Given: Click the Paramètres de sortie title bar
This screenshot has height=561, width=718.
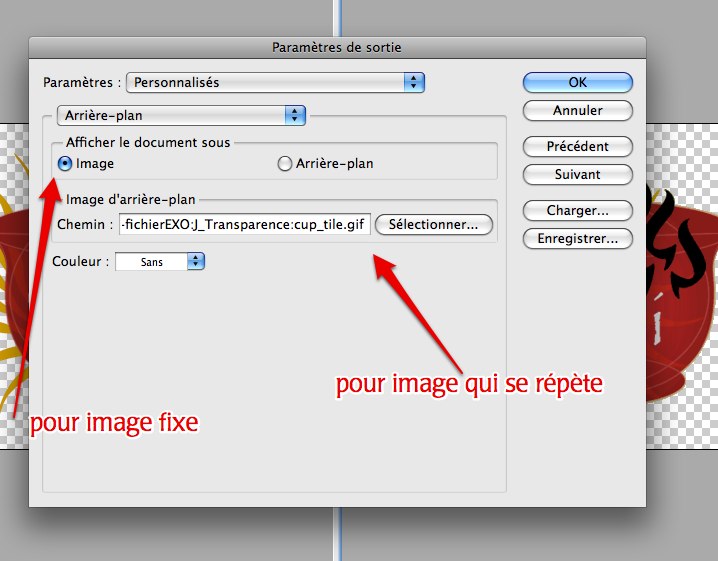Looking at the screenshot, I should point(337,48).
